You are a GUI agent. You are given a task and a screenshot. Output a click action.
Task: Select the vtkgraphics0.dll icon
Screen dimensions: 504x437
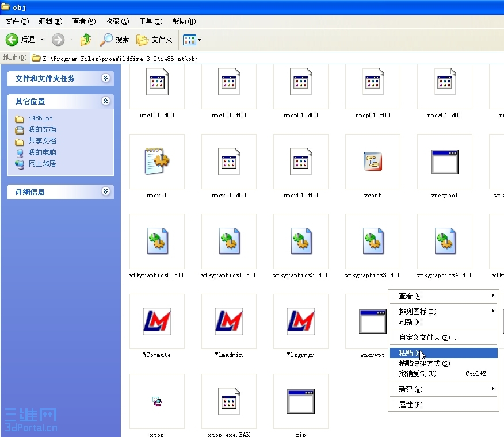[x=158, y=241]
